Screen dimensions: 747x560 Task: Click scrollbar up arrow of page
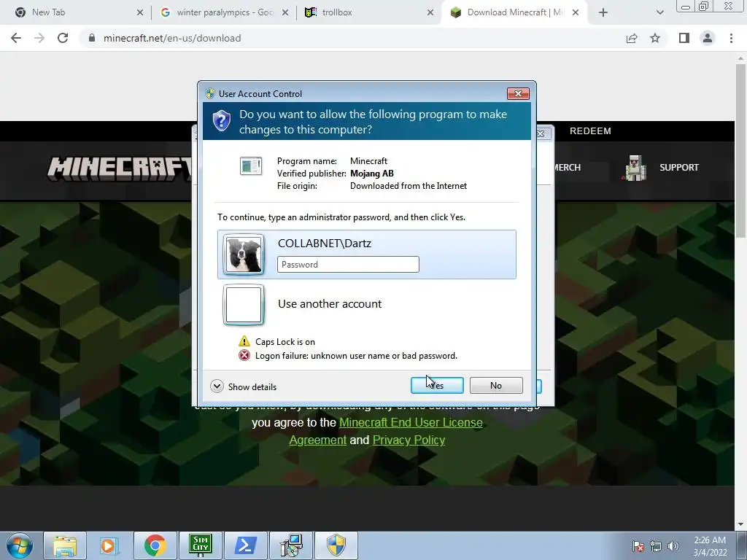tap(740, 58)
